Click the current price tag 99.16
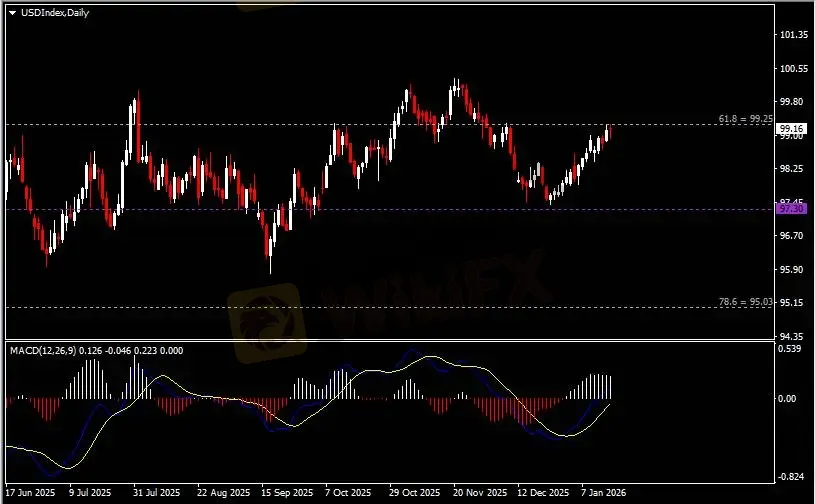The height and width of the screenshot is (504, 815). click(x=790, y=129)
